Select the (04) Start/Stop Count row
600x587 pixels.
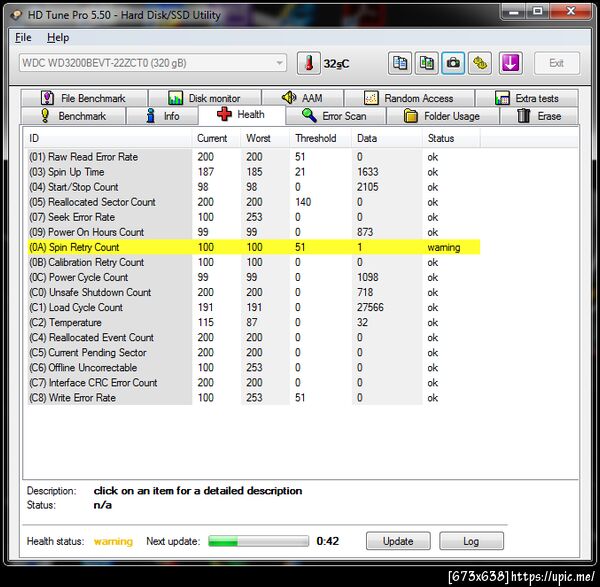tap(254, 187)
